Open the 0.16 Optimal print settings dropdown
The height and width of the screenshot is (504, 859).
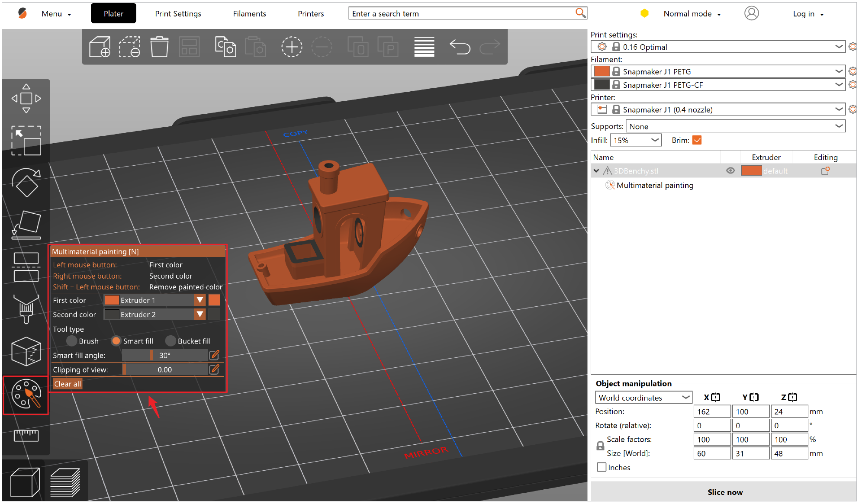[x=718, y=47]
